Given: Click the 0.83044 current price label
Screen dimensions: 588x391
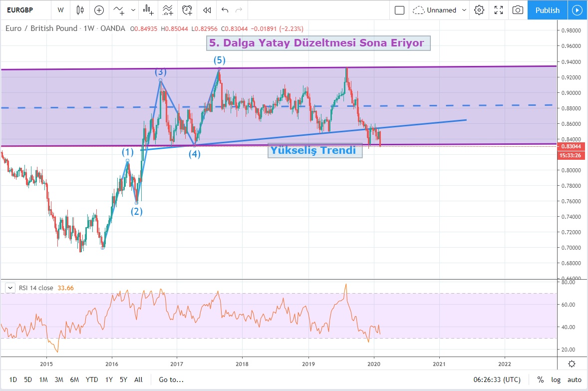Looking at the screenshot, I should [571, 146].
